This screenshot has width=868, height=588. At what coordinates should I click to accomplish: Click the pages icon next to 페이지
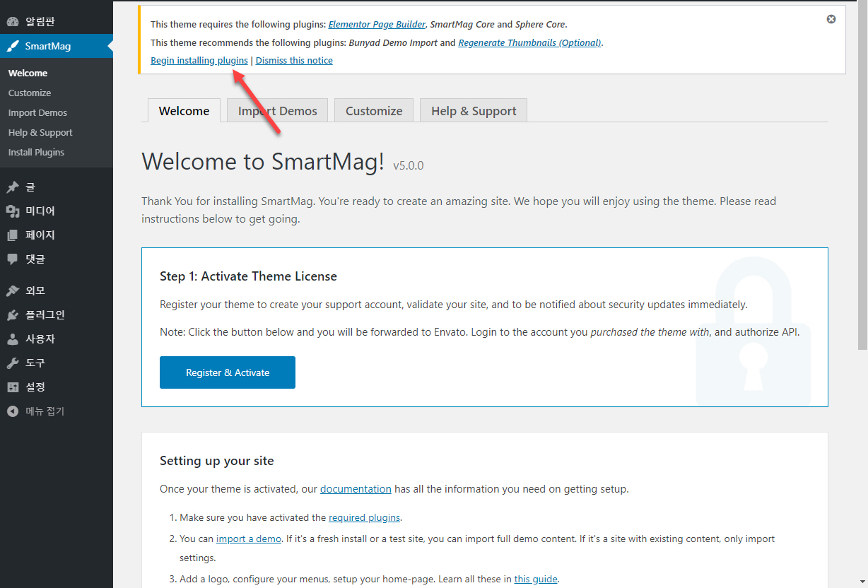point(13,235)
